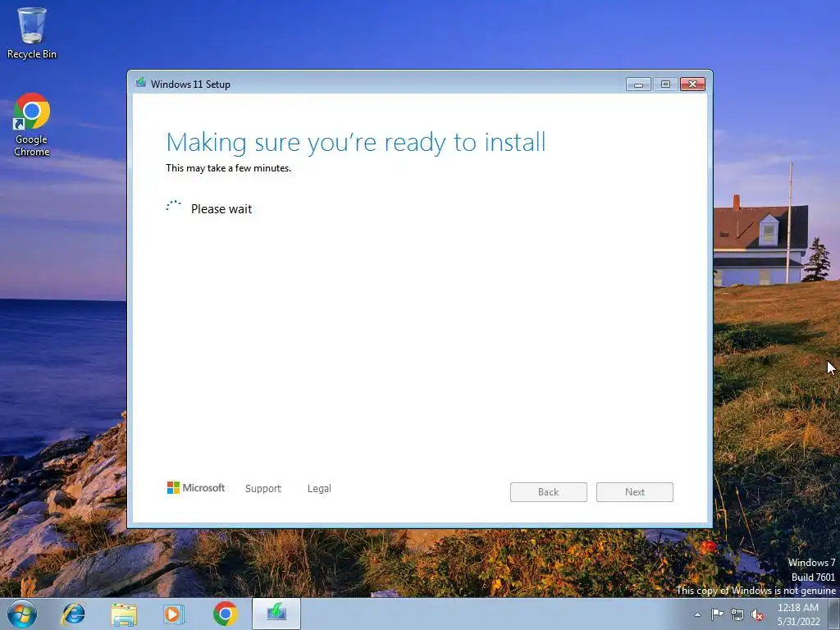This screenshot has height=630, width=840.
Task: Click 'This may take a few minutes.' text
Action: (x=229, y=168)
